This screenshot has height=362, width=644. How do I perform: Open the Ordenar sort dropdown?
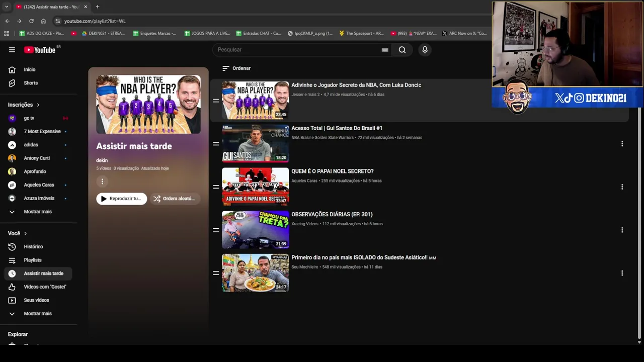236,68
